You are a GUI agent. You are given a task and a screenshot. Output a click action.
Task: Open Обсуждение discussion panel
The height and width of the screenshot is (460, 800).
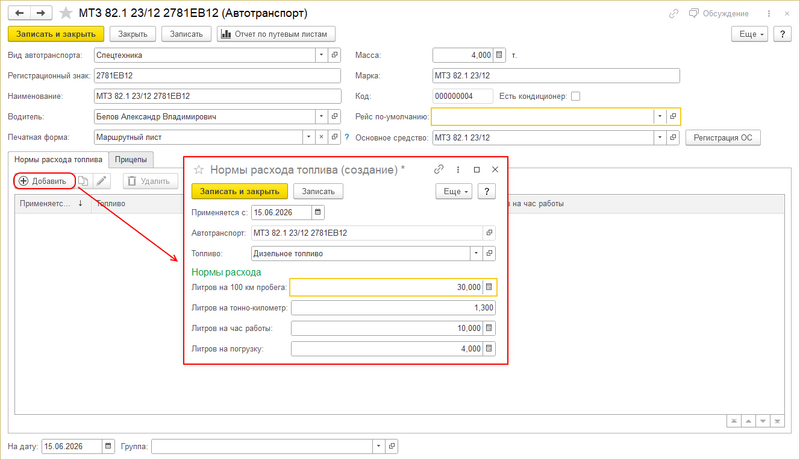(719, 13)
